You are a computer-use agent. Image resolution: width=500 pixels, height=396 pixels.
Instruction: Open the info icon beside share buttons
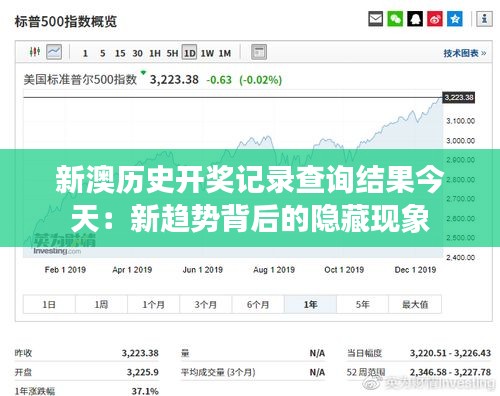click(484, 19)
